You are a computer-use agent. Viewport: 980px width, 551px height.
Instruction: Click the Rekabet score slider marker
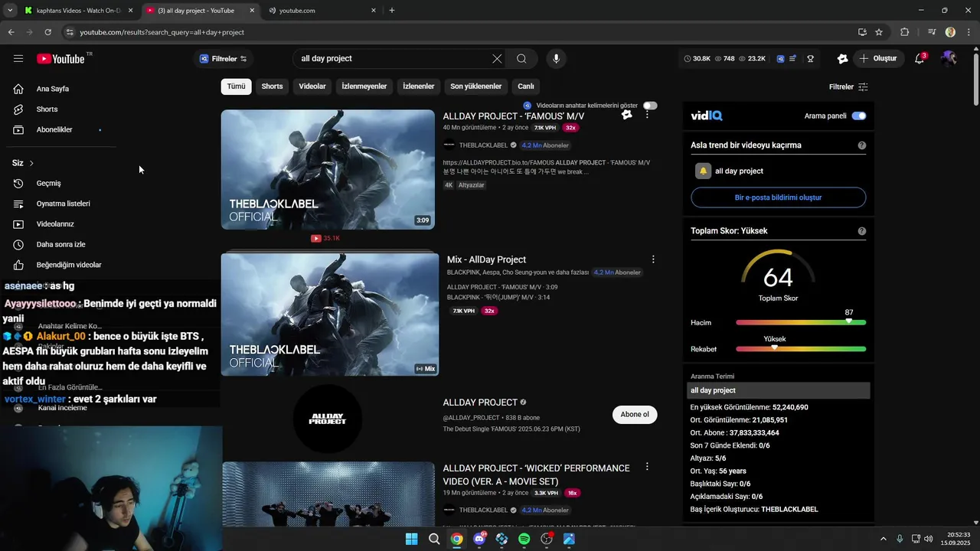774,347
